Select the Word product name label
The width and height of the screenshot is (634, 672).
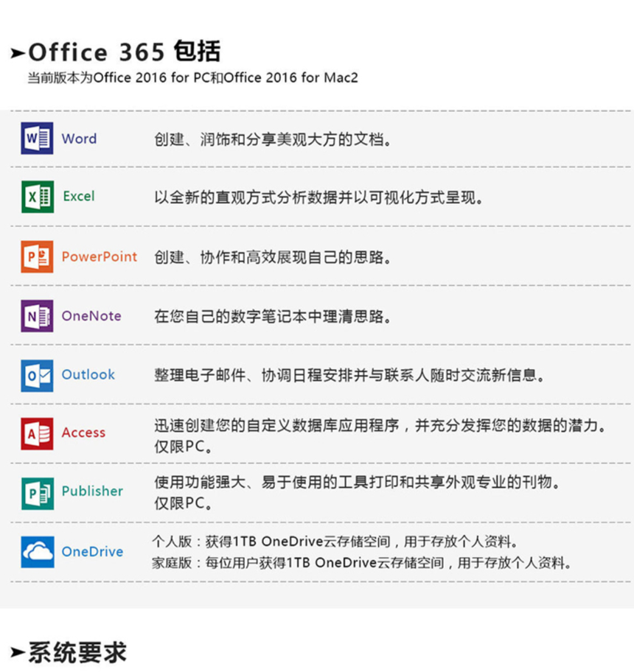pos(80,139)
